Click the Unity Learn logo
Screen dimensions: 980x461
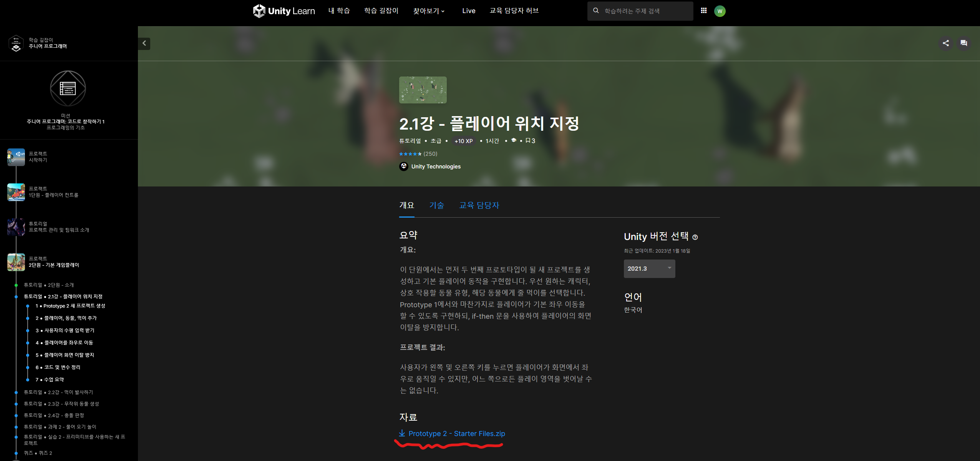point(284,11)
